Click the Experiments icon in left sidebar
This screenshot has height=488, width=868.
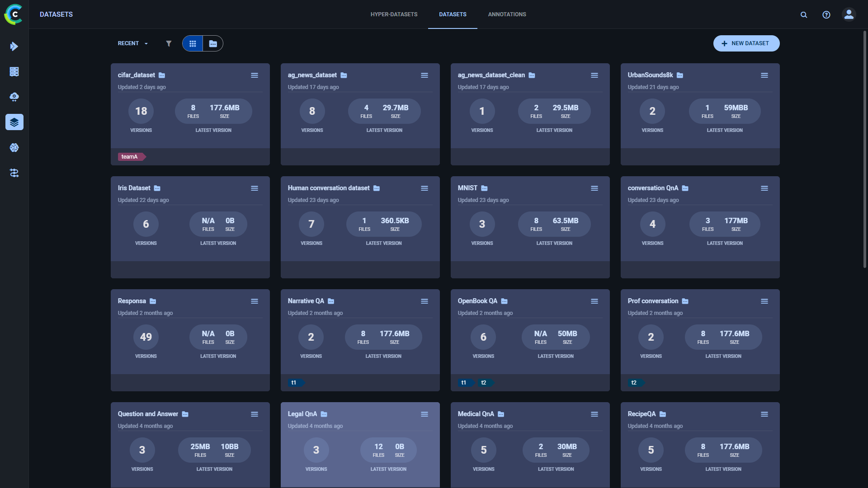tap(14, 71)
